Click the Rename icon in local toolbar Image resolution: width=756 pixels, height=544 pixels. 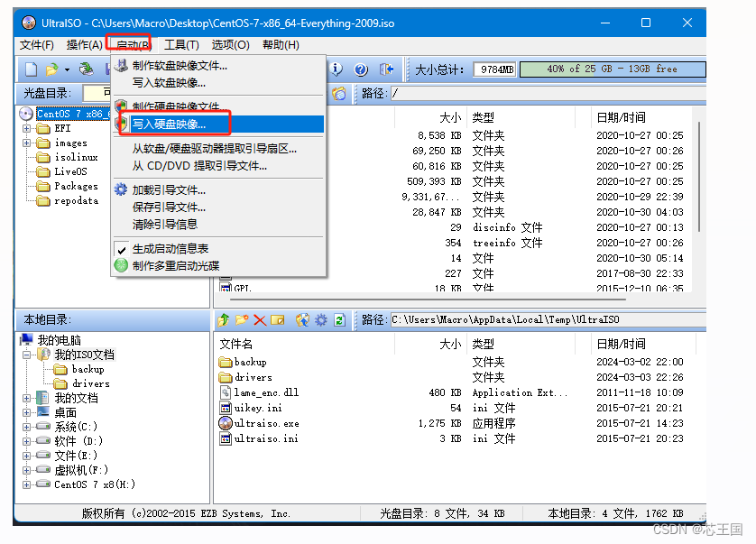(x=278, y=319)
